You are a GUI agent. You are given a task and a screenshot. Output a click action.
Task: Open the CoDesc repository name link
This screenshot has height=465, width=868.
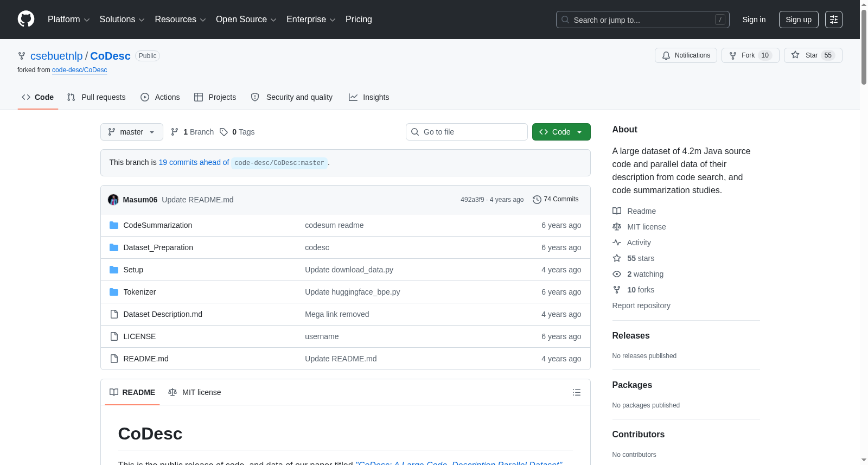[110, 56]
